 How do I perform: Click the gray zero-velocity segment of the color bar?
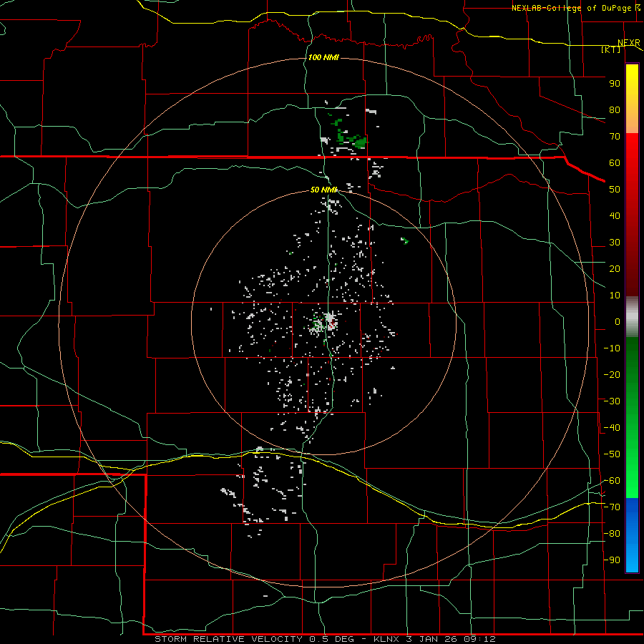coord(632,317)
